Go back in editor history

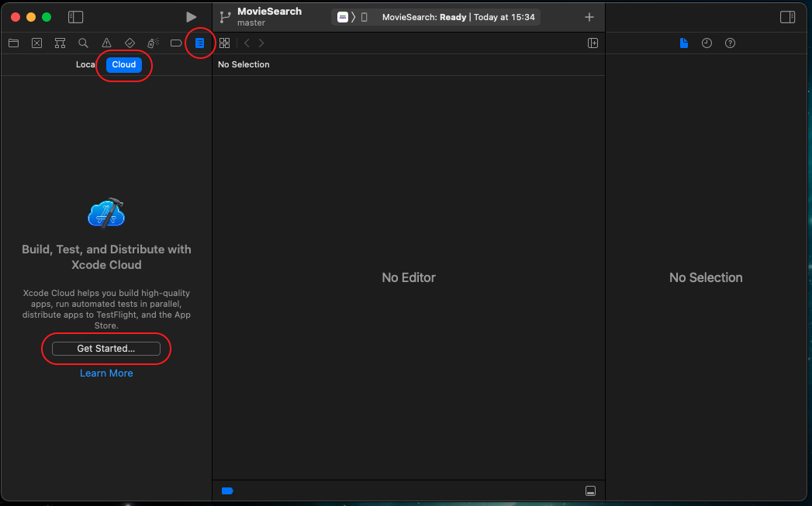(247, 43)
